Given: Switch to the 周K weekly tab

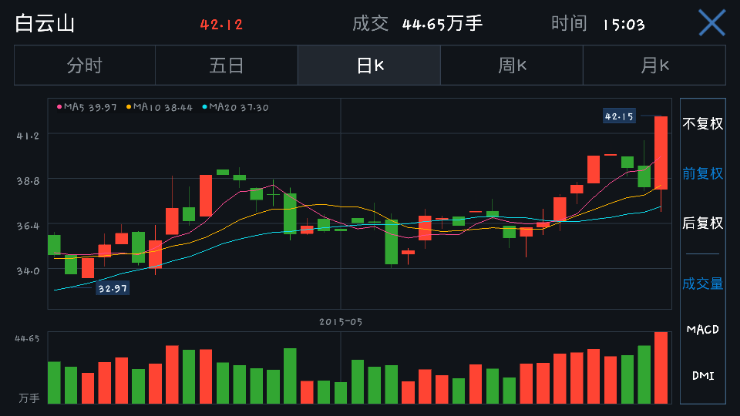Looking at the screenshot, I should click(x=512, y=66).
